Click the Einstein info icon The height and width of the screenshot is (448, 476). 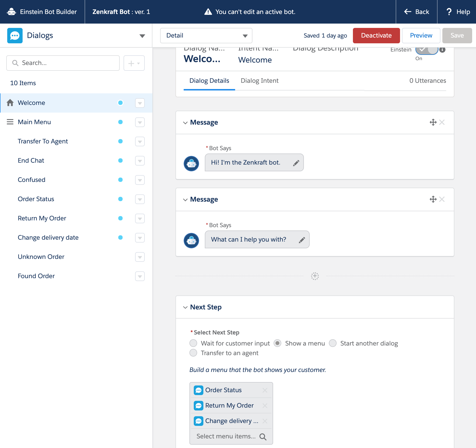[442, 50]
